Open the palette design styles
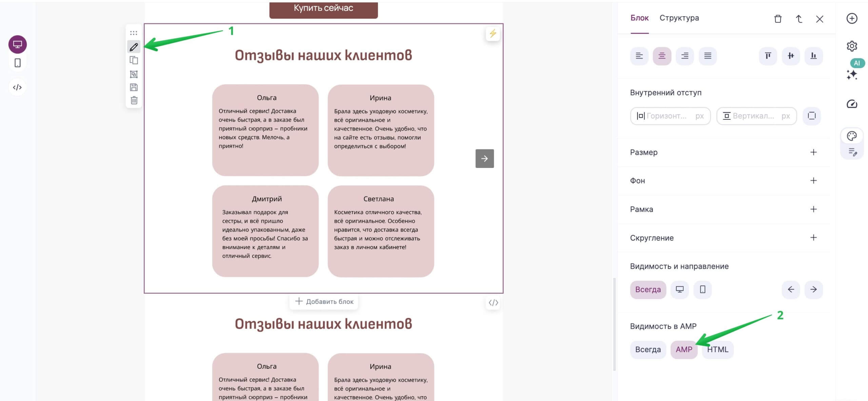 tap(852, 136)
